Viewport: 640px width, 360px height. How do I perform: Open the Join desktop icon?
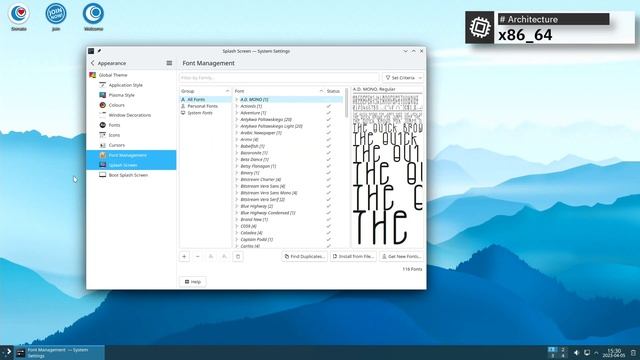tap(56, 17)
